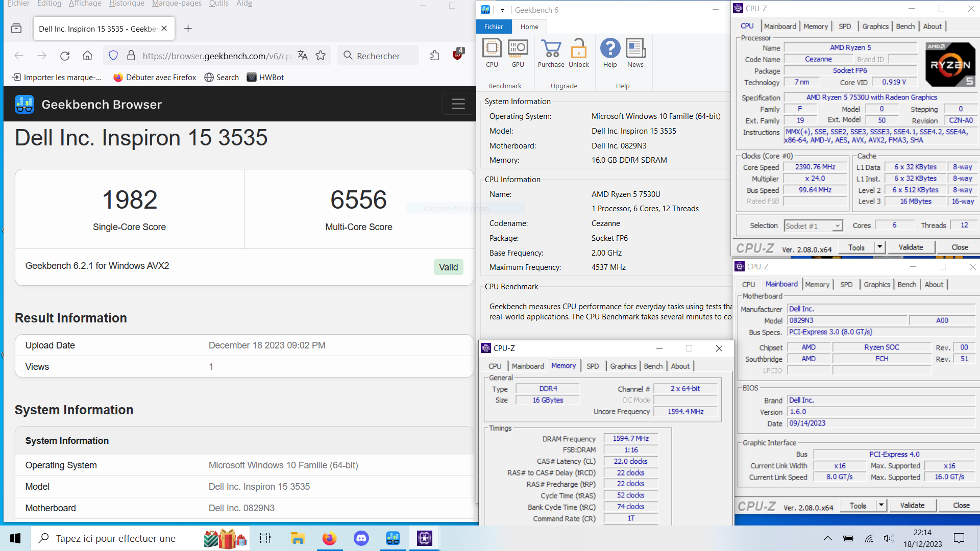Click the taskbar clock showing 22:14
The height and width of the screenshot is (551, 980).
[x=922, y=538]
